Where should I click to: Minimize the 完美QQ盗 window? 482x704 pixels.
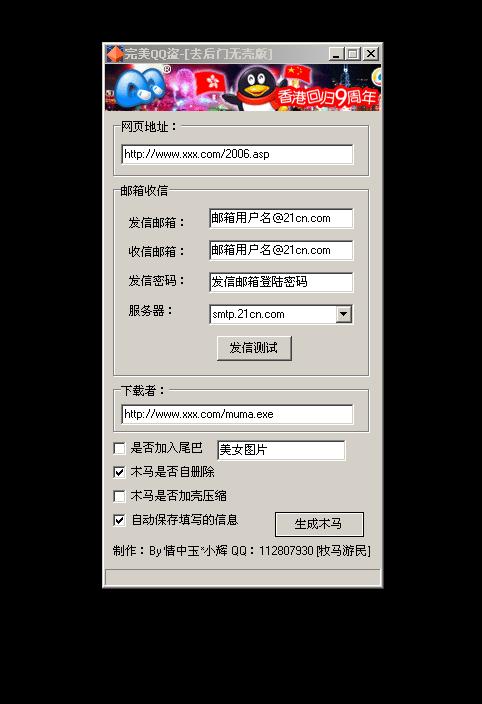tap(336, 54)
